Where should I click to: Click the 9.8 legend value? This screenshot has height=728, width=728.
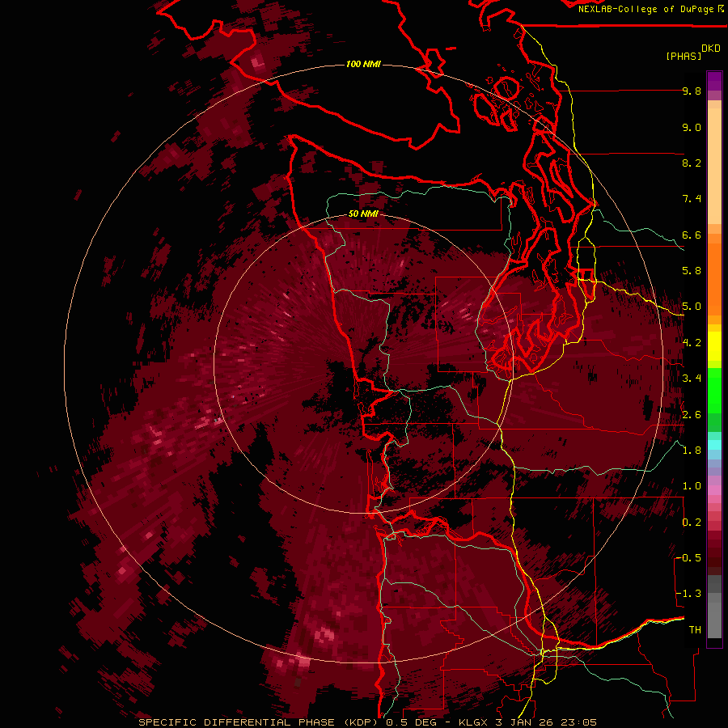pos(692,91)
